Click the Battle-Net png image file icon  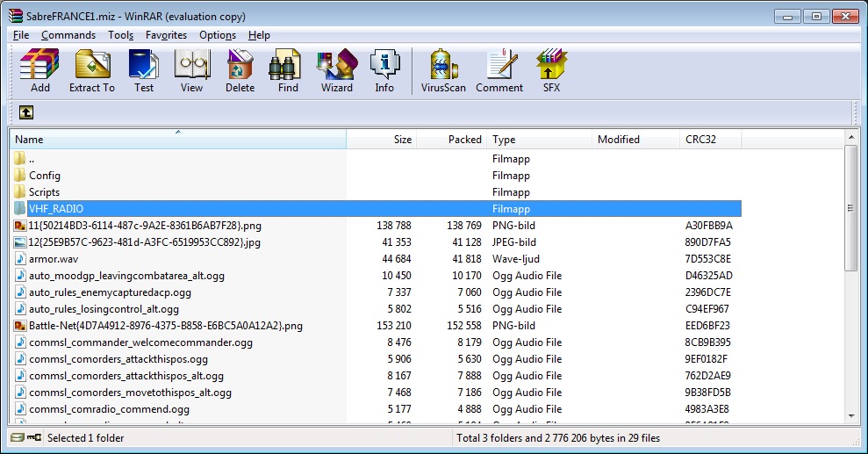pyautogui.click(x=20, y=326)
